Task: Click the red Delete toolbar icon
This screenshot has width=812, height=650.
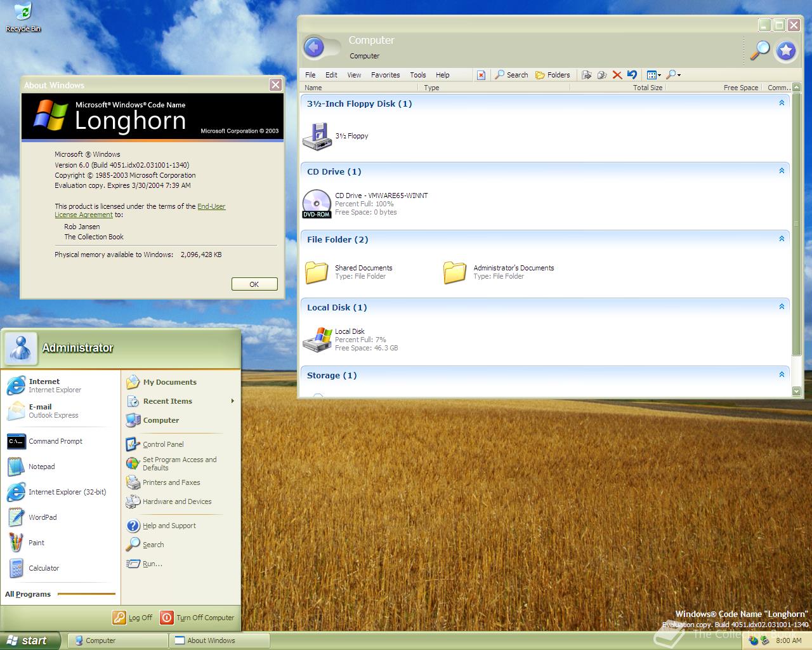Action: [617, 75]
